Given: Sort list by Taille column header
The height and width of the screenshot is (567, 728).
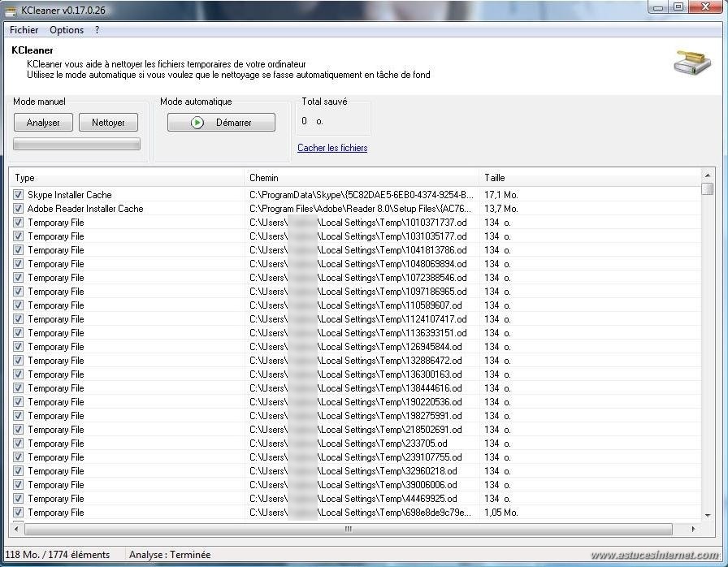Looking at the screenshot, I should [590, 178].
